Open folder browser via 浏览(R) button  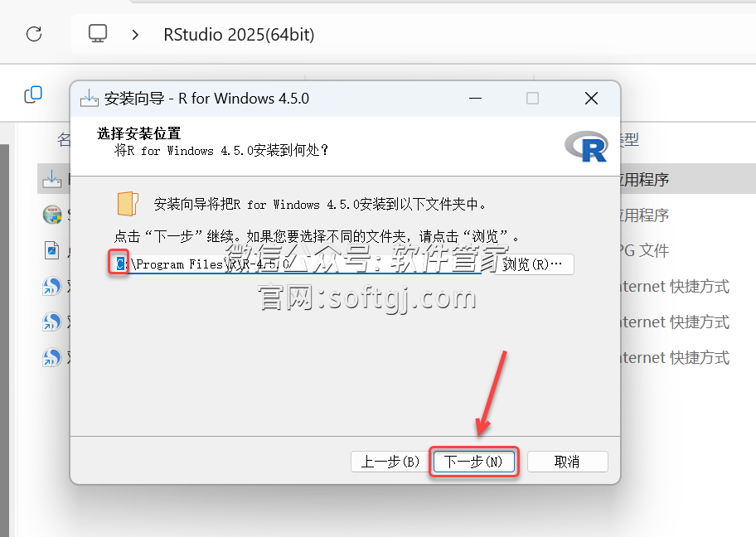click(x=532, y=264)
